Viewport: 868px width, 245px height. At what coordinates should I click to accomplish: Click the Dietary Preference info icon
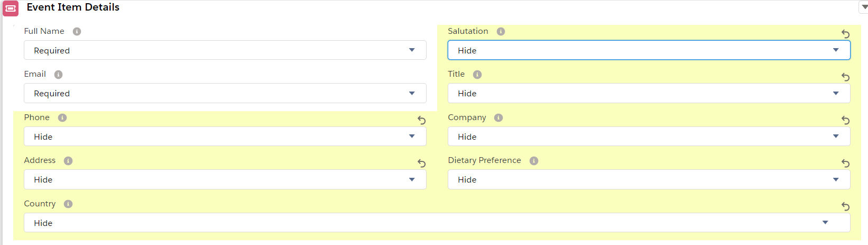click(534, 161)
